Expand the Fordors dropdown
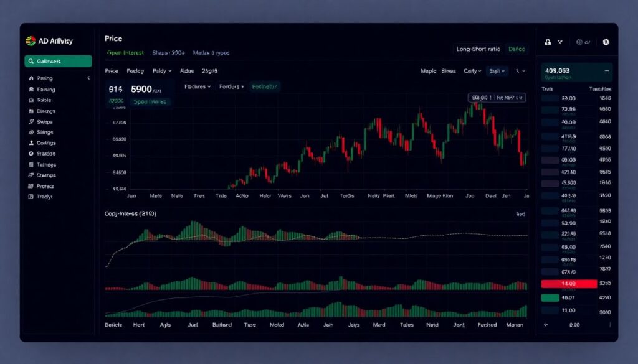This screenshot has width=638, height=364. [232, 87]
